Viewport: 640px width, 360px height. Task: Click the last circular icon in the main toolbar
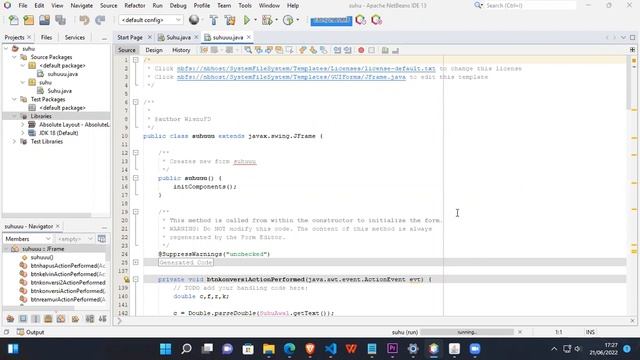click(376, 20)
